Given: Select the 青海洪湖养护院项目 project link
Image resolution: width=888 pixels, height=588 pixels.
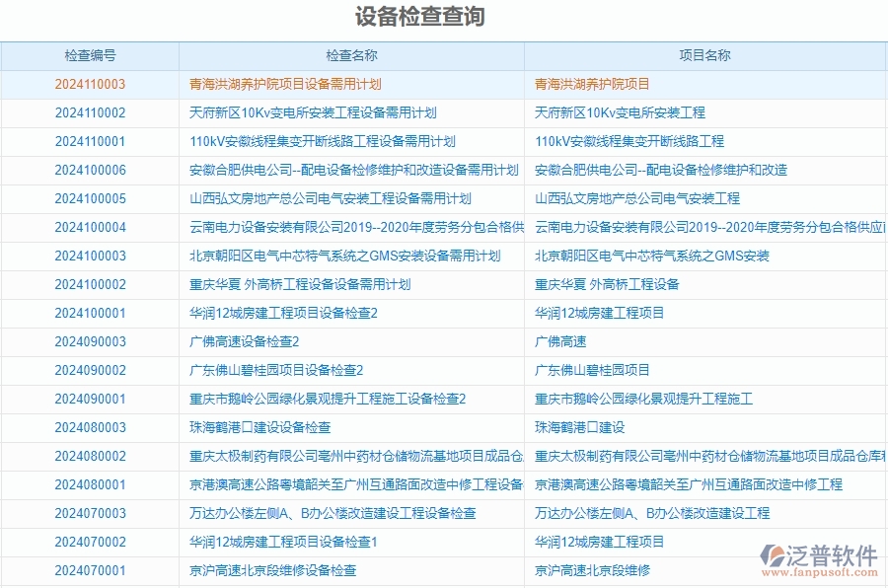Looking at the screenshot, I should [x=591, y=84].
